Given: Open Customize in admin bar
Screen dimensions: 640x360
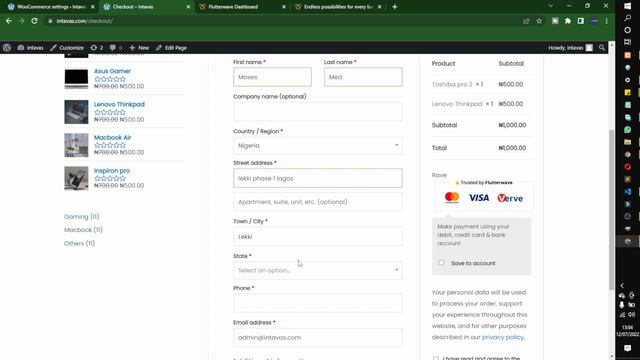Looking at the screenshot, I should coord(67,48).
